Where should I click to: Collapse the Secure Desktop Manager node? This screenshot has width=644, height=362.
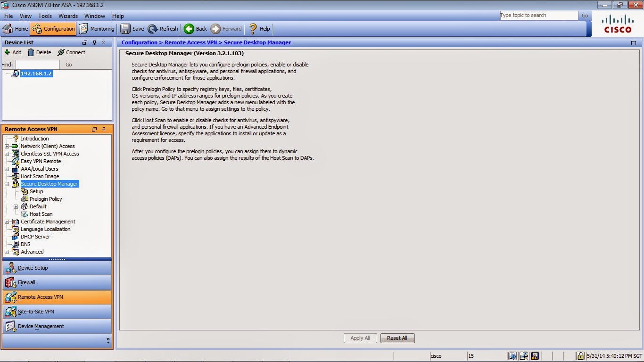tap(7, 184)
